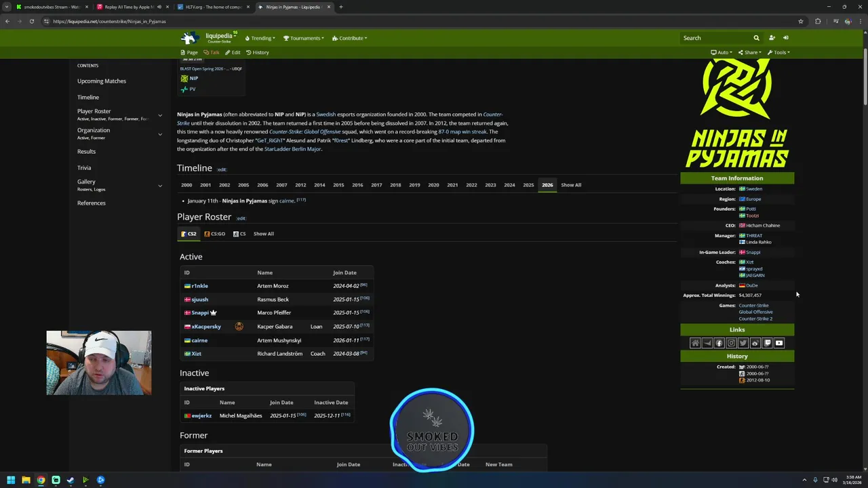Open player r1nkle's page

(x=199, y=286)
